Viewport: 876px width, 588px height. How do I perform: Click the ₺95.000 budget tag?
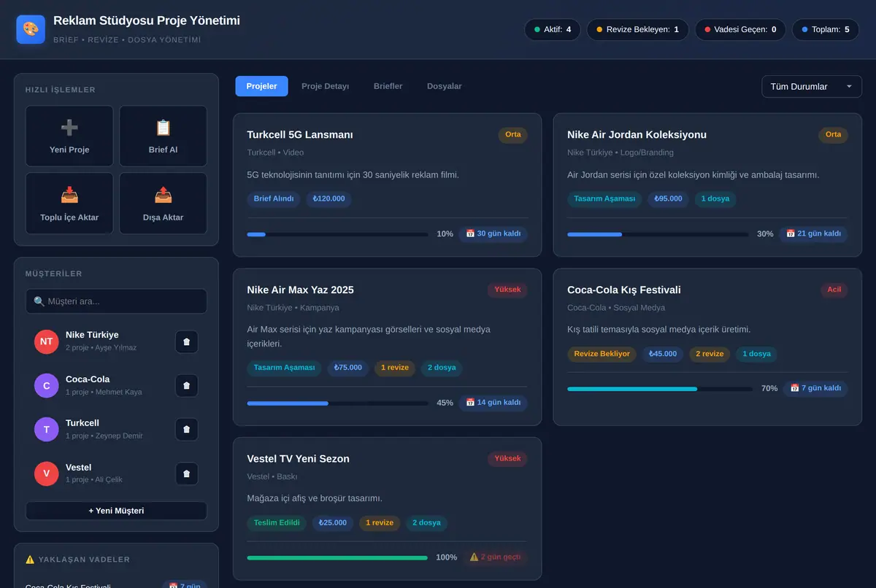tap(669, 198)
